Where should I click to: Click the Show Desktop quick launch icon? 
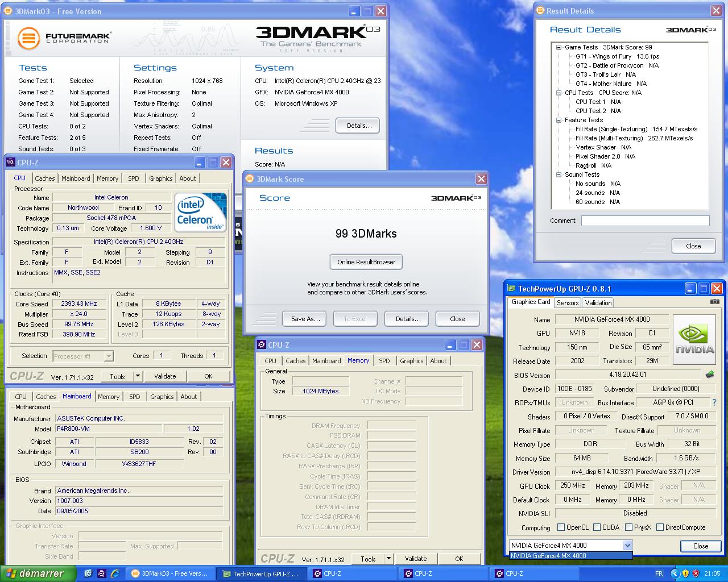point(88,573)
